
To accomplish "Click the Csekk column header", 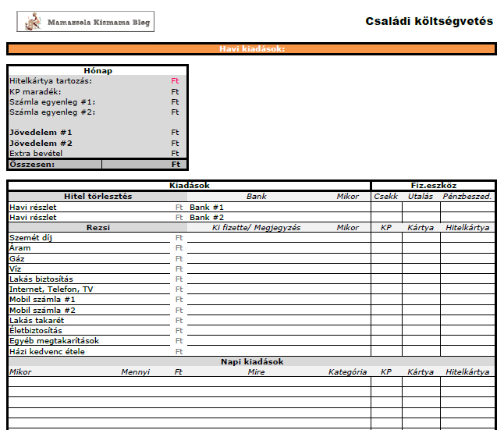I will coord(385,197).
